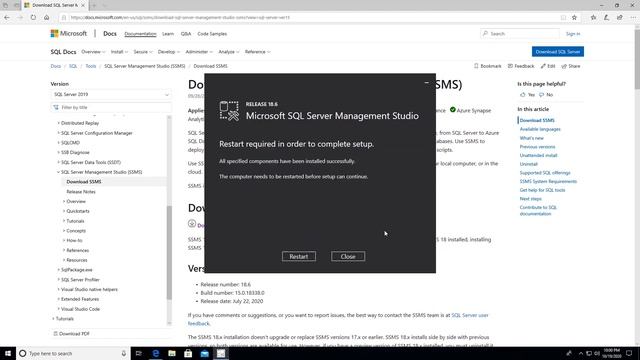
Task: Open the Learn tab
Action: point(168,34)
